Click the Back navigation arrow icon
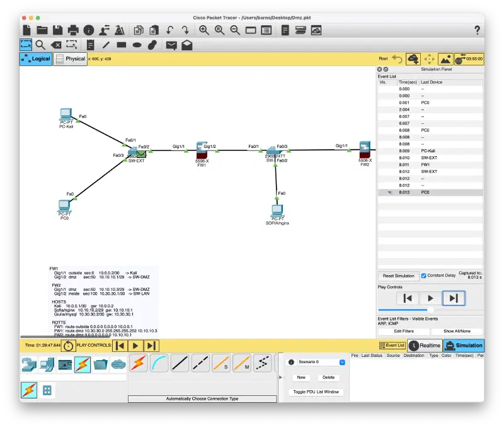 click(x=398, y=59)
